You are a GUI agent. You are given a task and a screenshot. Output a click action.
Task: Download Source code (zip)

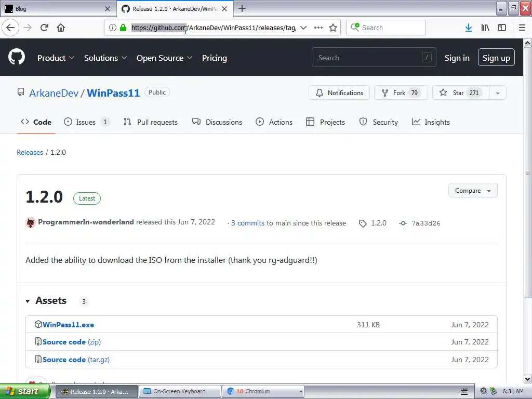point(72,342)
